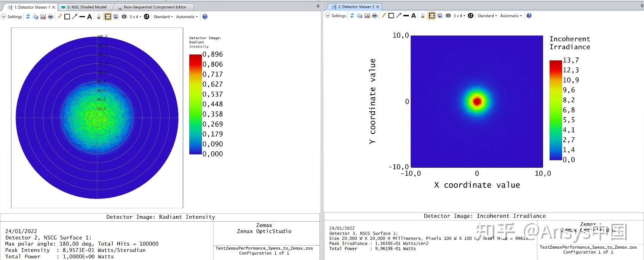The height and width of the screenshot is (260, 644).
Task: Refresh Detector Viewer 1 with the update arrows icon
Action: click(28, 17)
